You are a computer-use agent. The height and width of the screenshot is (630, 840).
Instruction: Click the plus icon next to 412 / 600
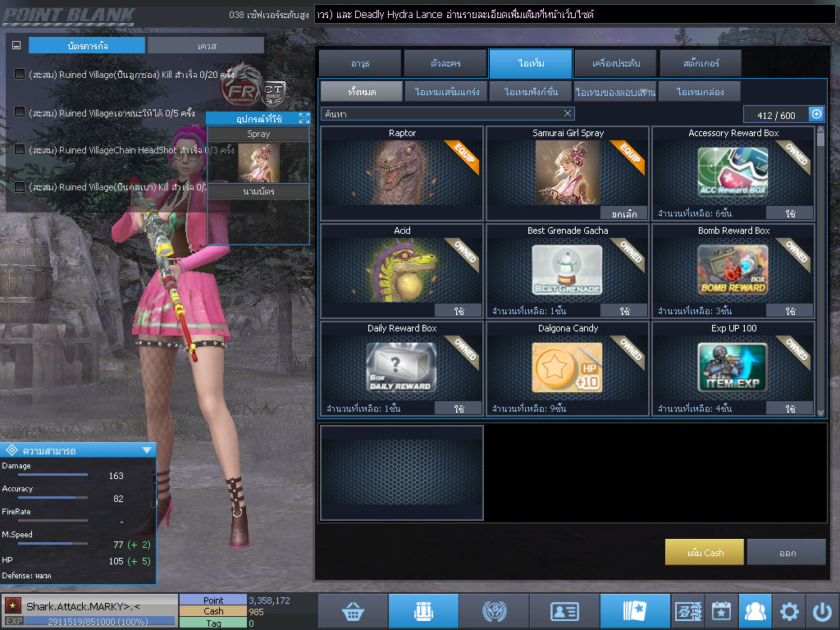tap(816, 114)
